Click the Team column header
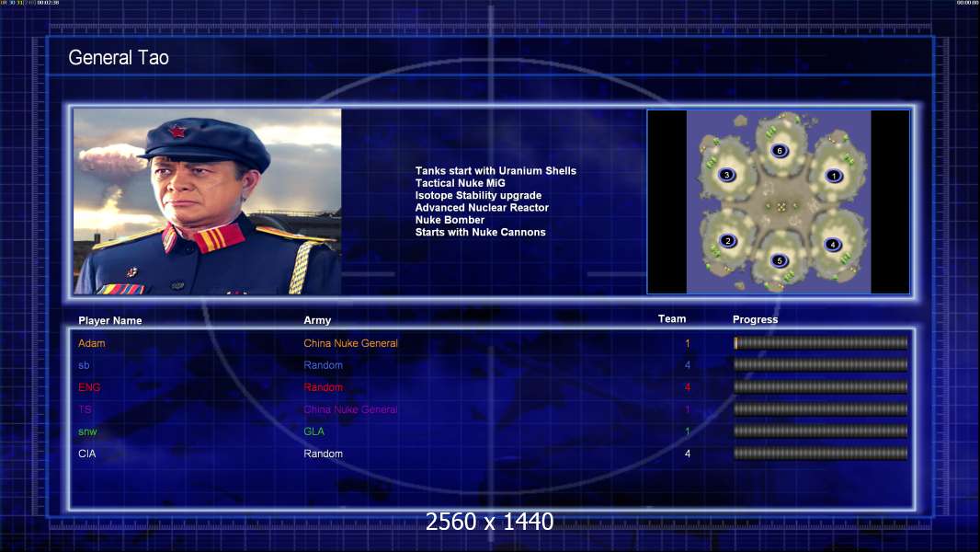The width and height of the screenshot is (980, 552). [672, 319]
